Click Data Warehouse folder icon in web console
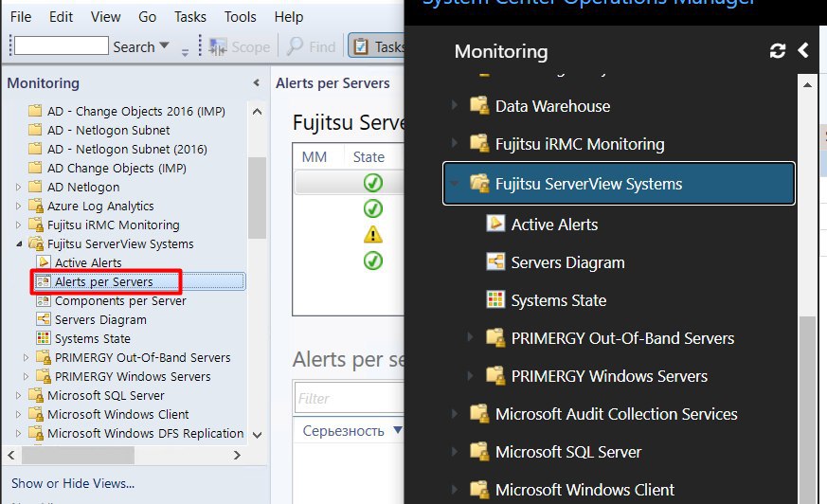 coord(479,105)
